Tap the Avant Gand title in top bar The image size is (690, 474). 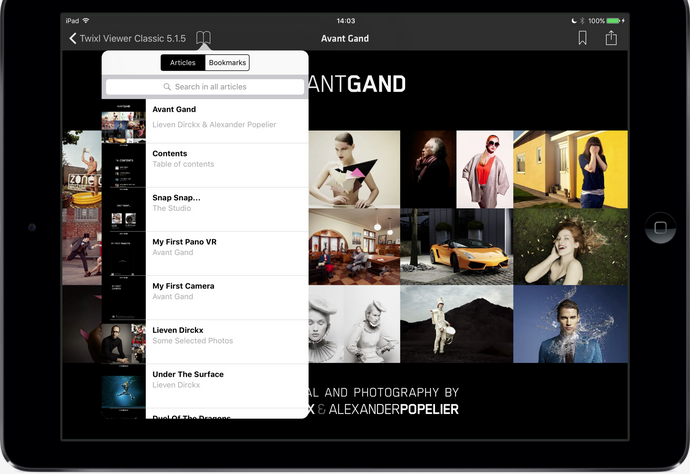(345, 38)
